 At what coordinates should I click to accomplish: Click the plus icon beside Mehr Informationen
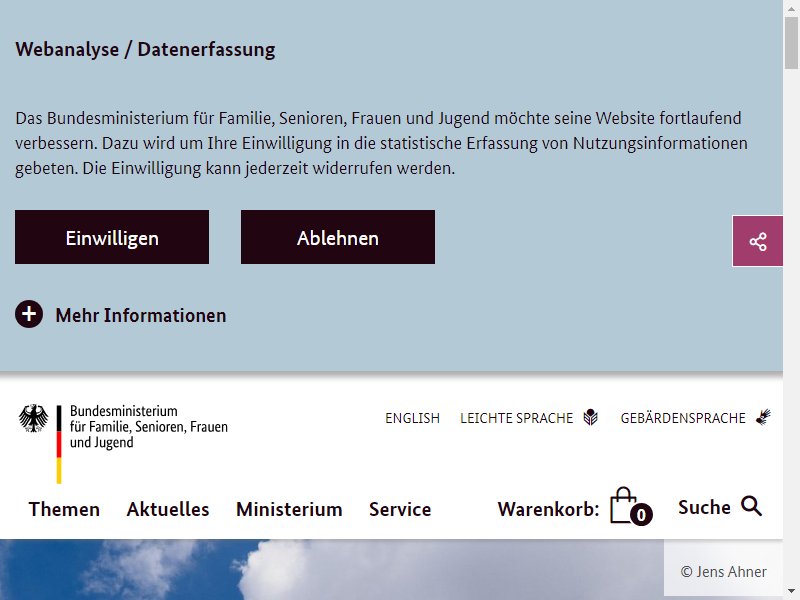29,314
